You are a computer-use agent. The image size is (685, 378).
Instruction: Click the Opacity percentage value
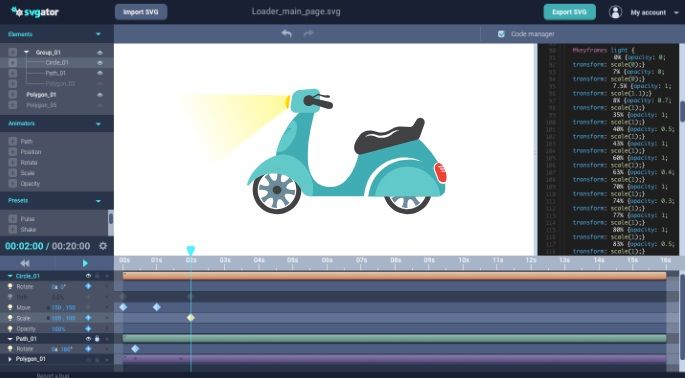pyautogui.click(x=58, y=329)
